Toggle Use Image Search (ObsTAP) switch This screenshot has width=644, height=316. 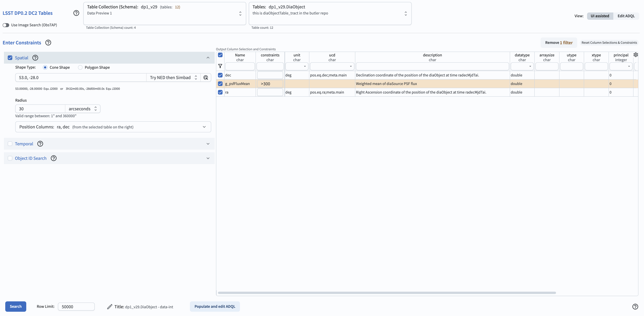click(6, 25)
